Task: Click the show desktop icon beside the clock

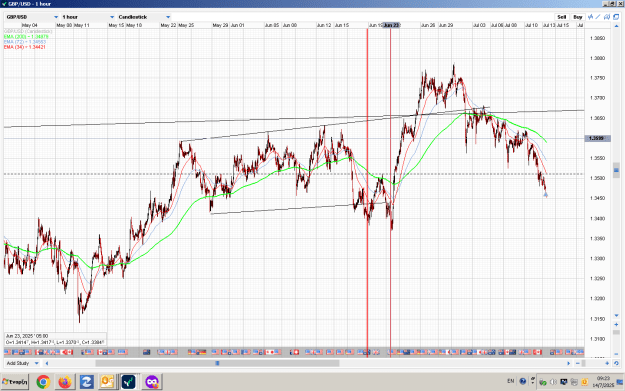Action: tap(620, 382)
